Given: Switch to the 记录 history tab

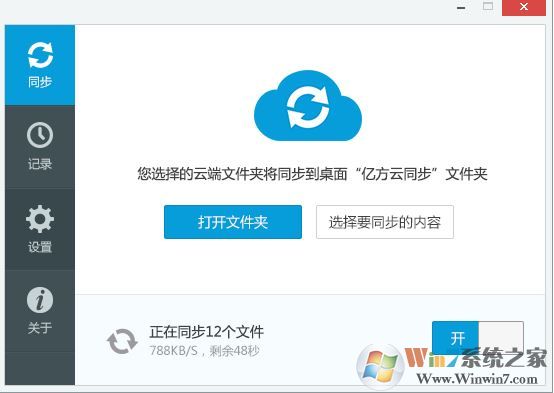Looking at the screenshot, I should click(x=40, y=147).
